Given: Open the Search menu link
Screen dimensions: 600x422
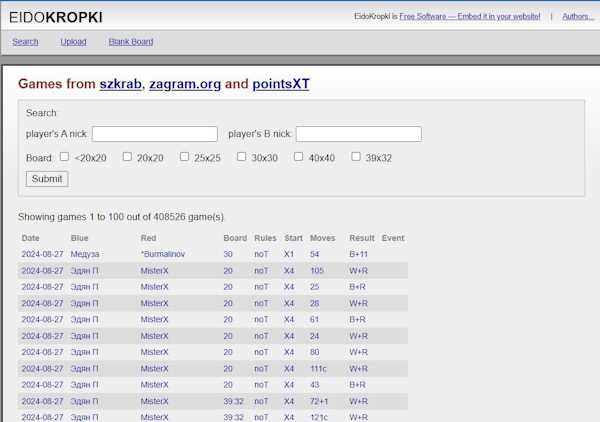Looking at the screenshot, I should pos(25,42).
